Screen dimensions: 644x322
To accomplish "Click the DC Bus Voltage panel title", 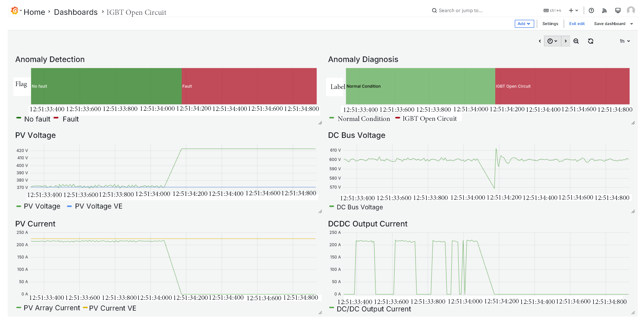I will point(357,135).
